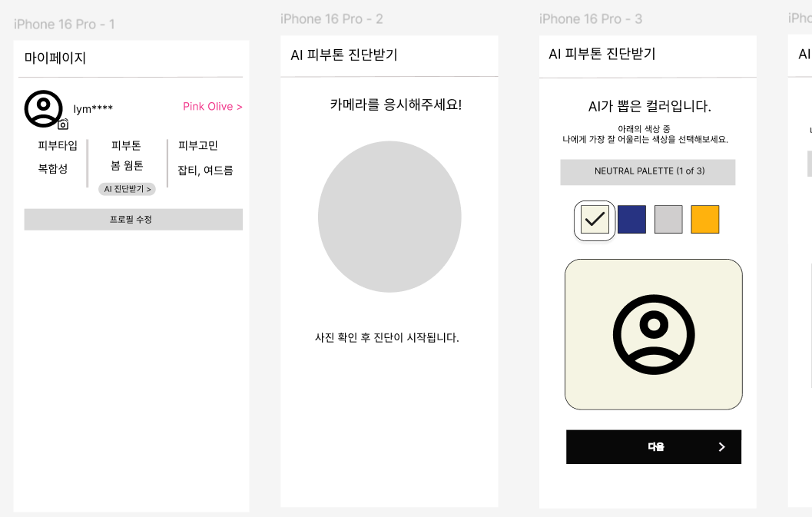Click the 피부고민 column heading
The image size is (812, 517).
[198, 145]
